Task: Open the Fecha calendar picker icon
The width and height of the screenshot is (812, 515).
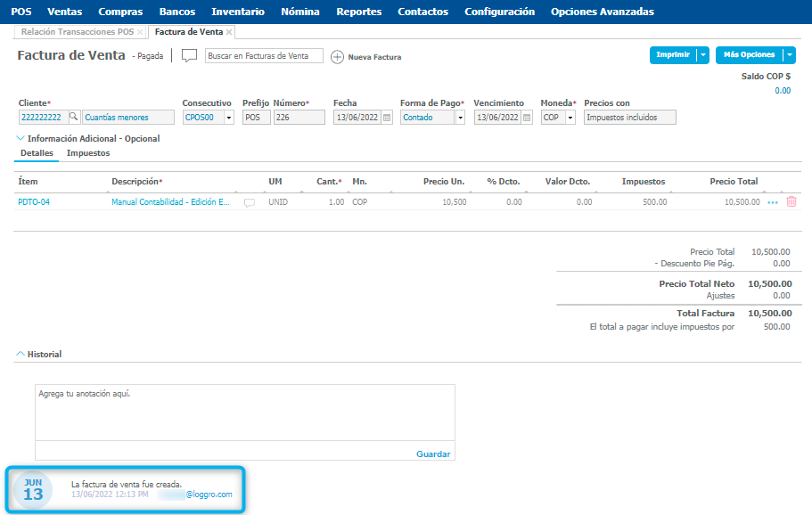Action: pyautogui.click(x=386, y=118)
